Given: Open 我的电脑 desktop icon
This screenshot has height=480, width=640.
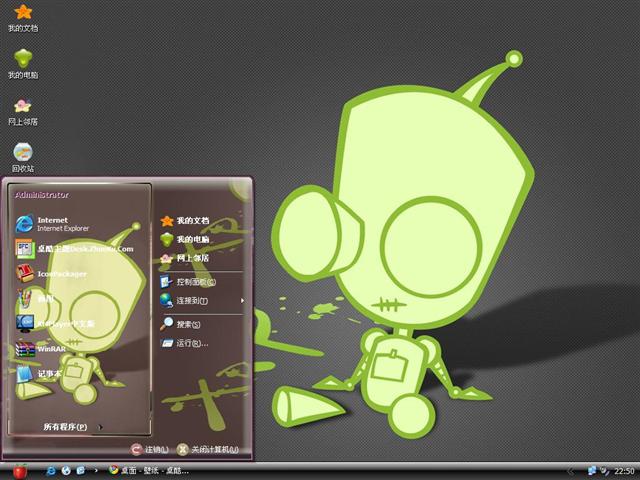Looking at the screenshot, I should coord(23,64).
